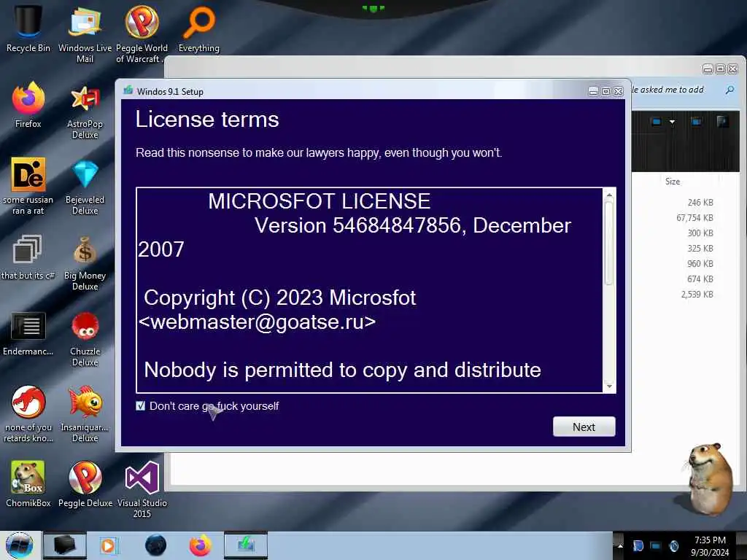Click the webmaster email line in license
The image size is (747, 560).
pyautogui.click(x=257, y=322)
